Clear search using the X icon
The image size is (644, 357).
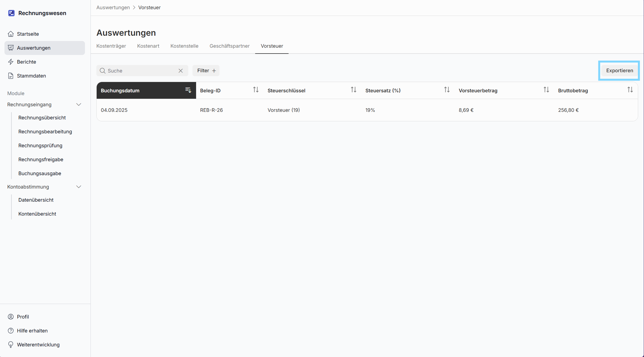pyautogui.click(x=180, y=71)
